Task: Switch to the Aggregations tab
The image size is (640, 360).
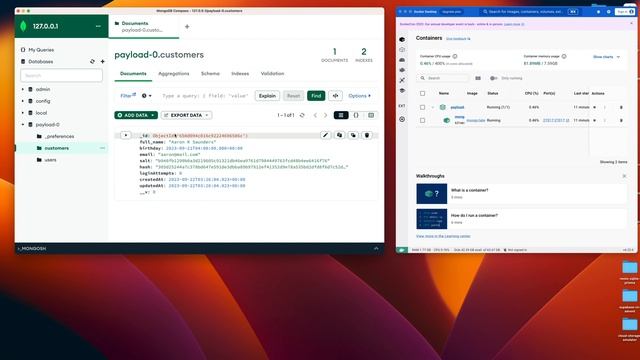Action: 173,73
